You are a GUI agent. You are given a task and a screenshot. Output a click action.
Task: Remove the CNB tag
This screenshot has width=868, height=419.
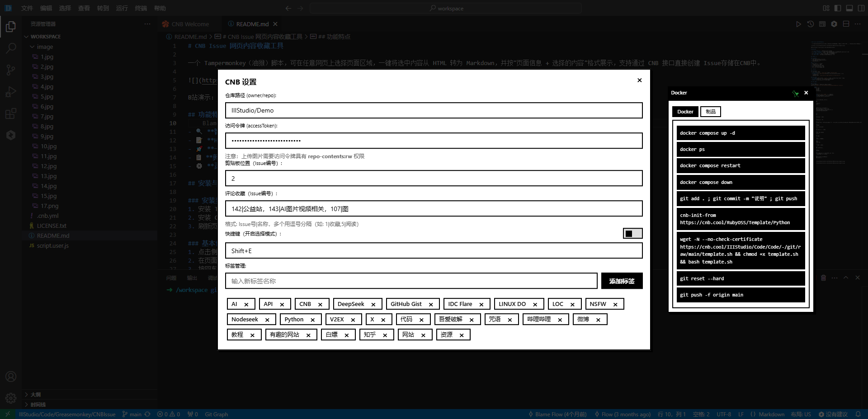pyautogui.click(x=320, y=305)
